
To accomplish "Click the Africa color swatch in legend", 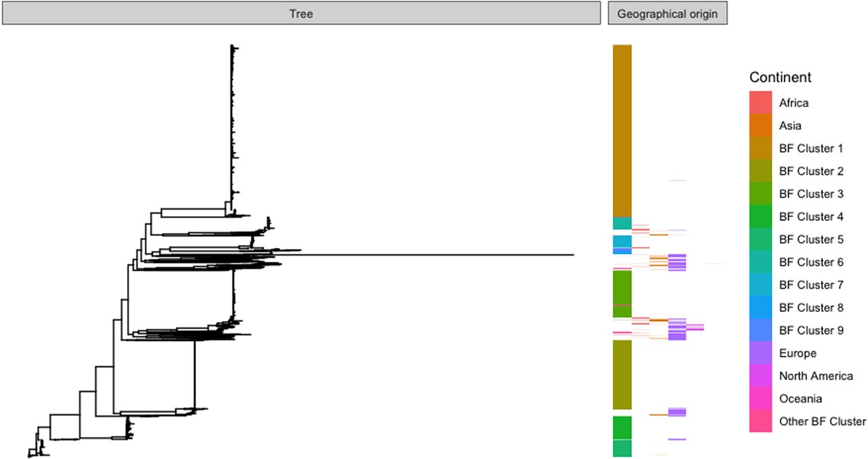I will pyautogui.click(x=760, y=103).
